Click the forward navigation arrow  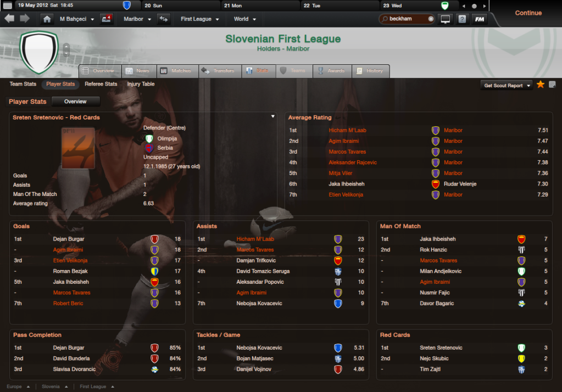point(25,19)
